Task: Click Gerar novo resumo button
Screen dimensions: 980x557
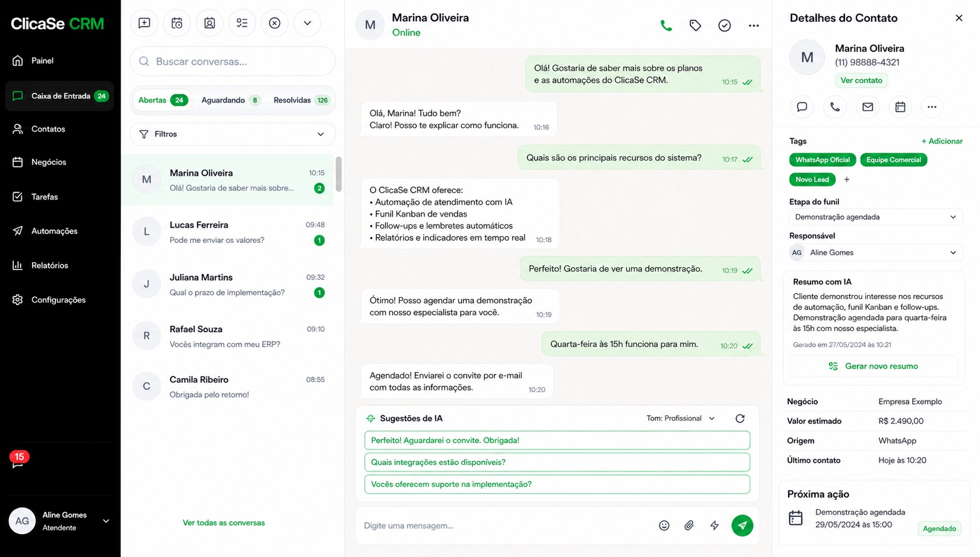Action: [873, 366]
